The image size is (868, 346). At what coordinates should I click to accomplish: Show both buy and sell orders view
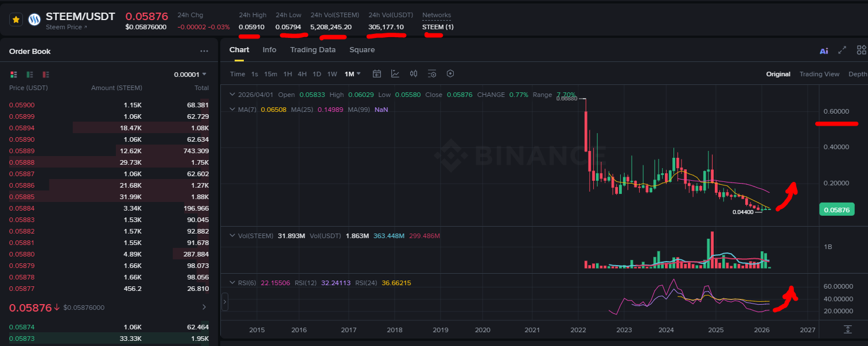14,74
